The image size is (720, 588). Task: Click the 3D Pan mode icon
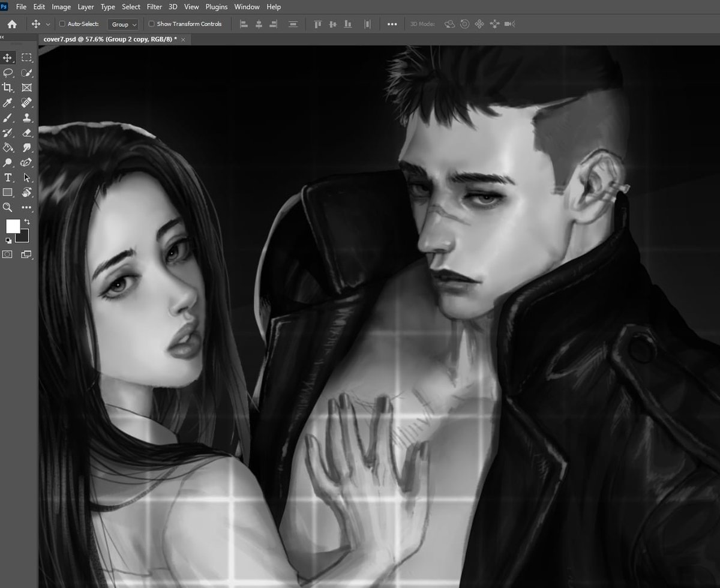pyautogui.click(x=479, y=24)
